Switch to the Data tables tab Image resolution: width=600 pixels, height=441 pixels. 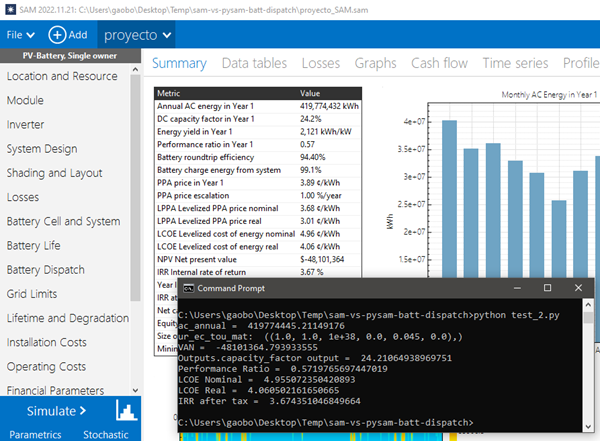pos(254,63)
